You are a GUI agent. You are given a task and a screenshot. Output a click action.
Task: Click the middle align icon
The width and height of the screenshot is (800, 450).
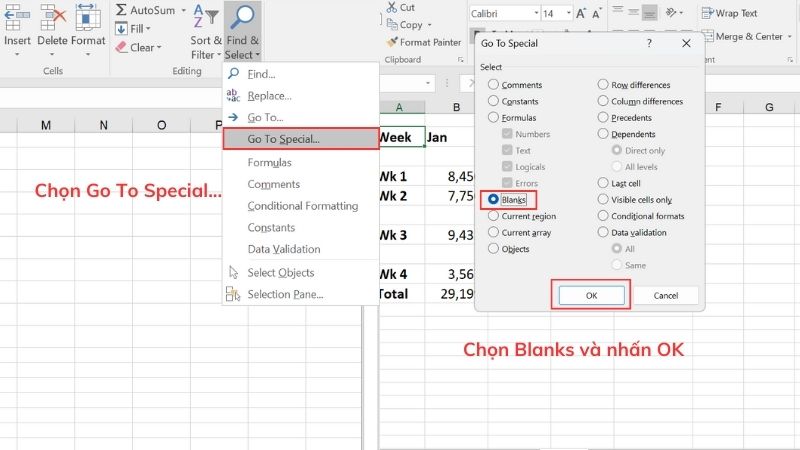[x=633, y=12]
